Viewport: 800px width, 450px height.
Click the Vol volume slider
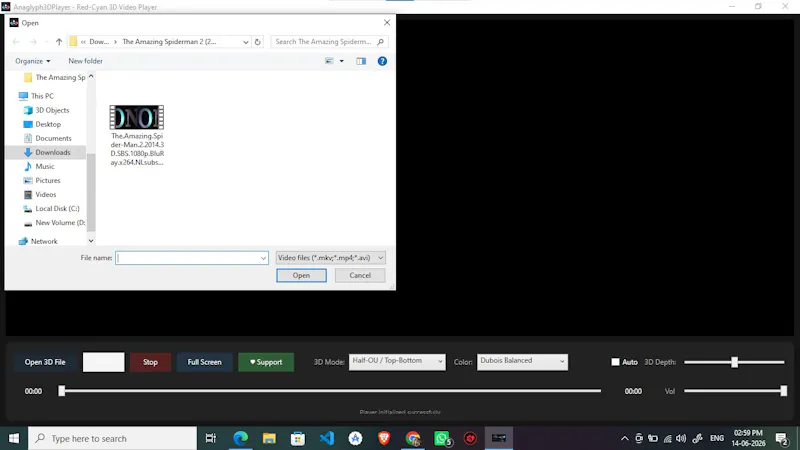point(735,391)
